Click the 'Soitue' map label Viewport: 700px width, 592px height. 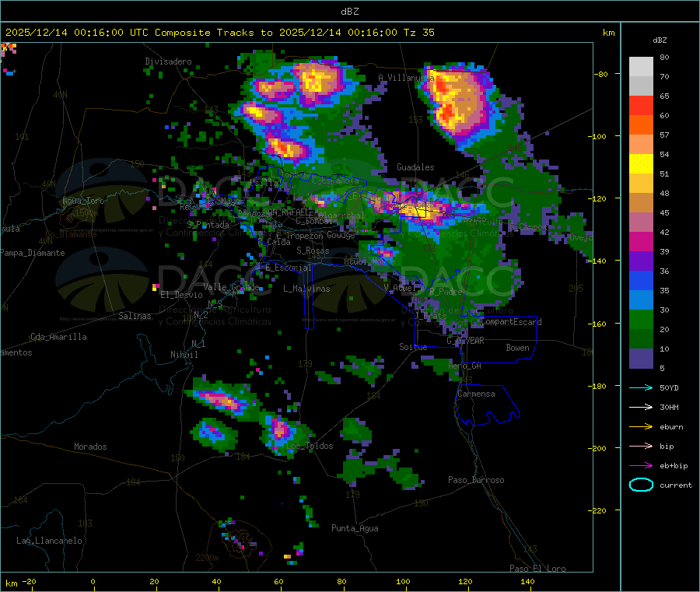[413, 347]
